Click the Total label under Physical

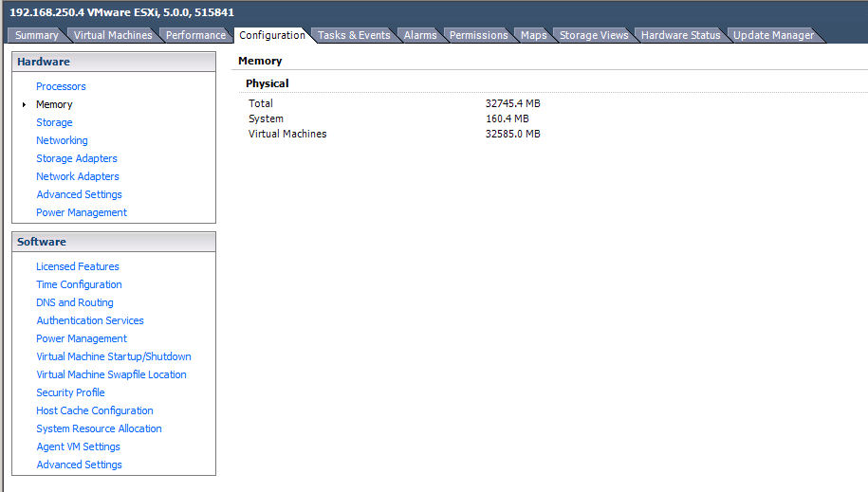pyautogui.click(x=261, y=103)
